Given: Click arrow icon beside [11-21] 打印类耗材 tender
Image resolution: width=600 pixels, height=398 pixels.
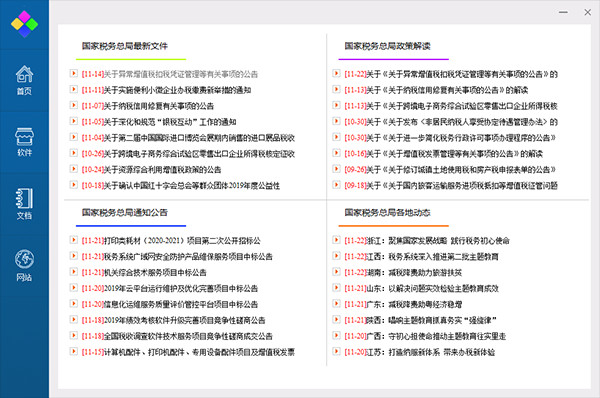Looking at the screenshot, I should click(73, 240).
